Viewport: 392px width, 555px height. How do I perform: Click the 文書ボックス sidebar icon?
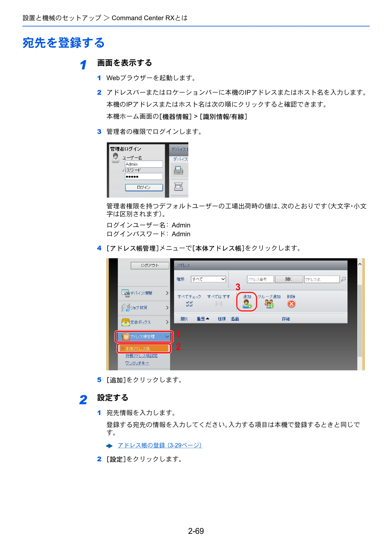point(125,322)
